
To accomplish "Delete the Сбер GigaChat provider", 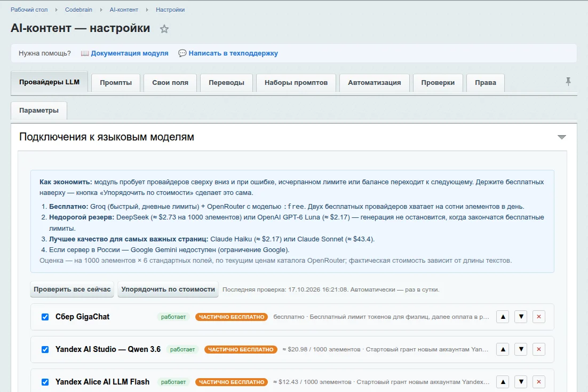I will [539, 317].
